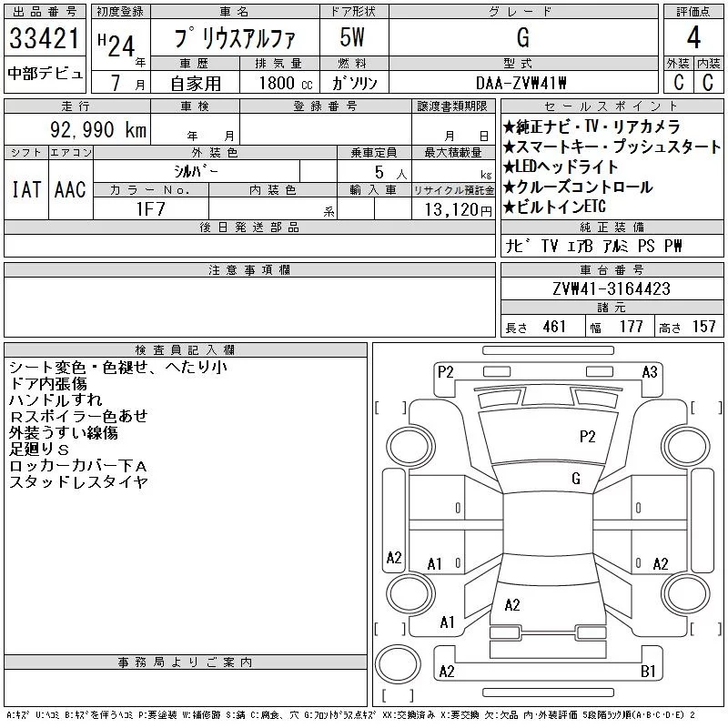Click the overall evaluation score 4

[x=693, y=37]
